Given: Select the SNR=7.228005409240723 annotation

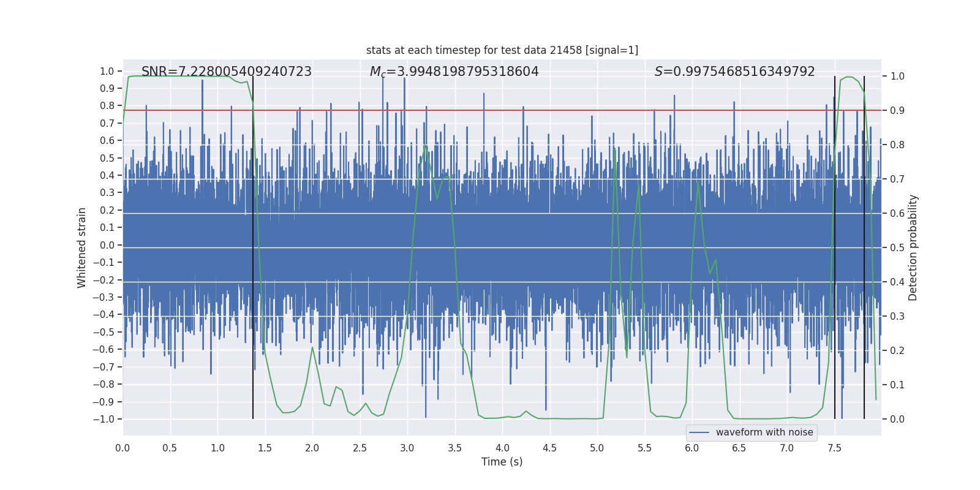Looking at the screenshot, I should point(227,72).
